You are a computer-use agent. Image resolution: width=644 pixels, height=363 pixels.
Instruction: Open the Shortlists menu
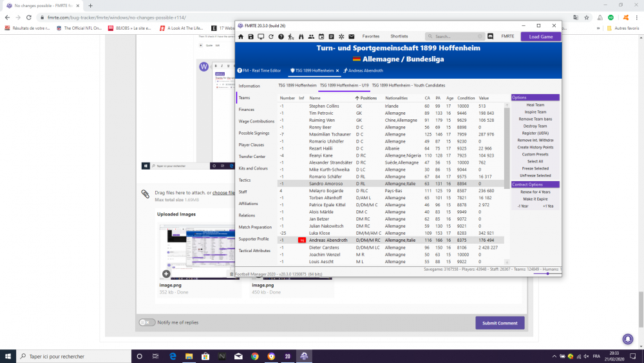pyautogui.click(x=399, y=37)
